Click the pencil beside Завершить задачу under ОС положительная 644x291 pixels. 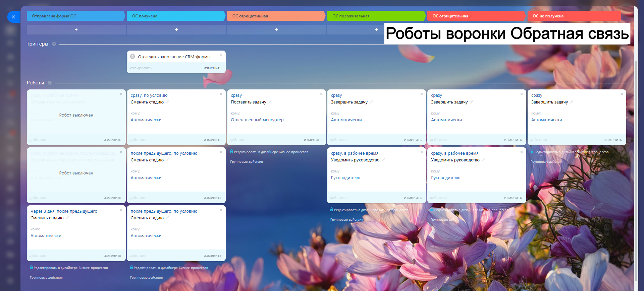(x=371, y=102)
